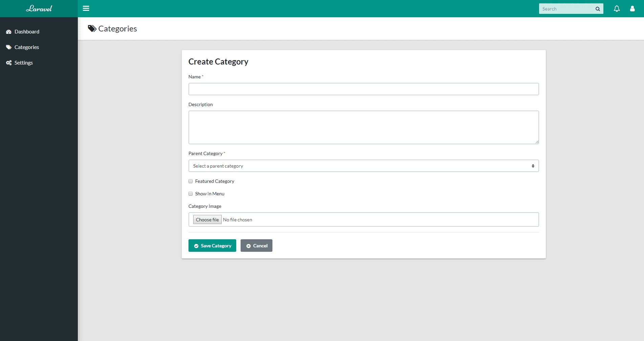Click the search magnifier icon
644x341 pixels.
(598, 8)
